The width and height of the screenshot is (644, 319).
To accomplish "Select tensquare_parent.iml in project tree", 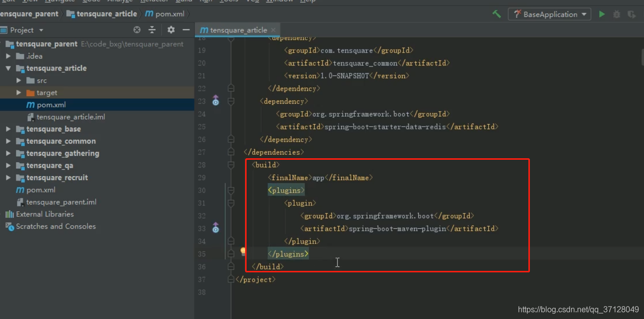I will click(x=62, y=202).
